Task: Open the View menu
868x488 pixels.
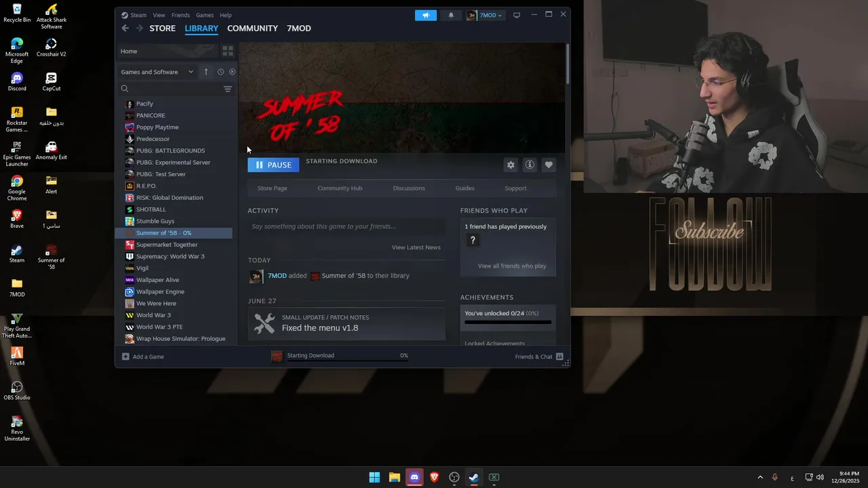Action: point(159,15)
